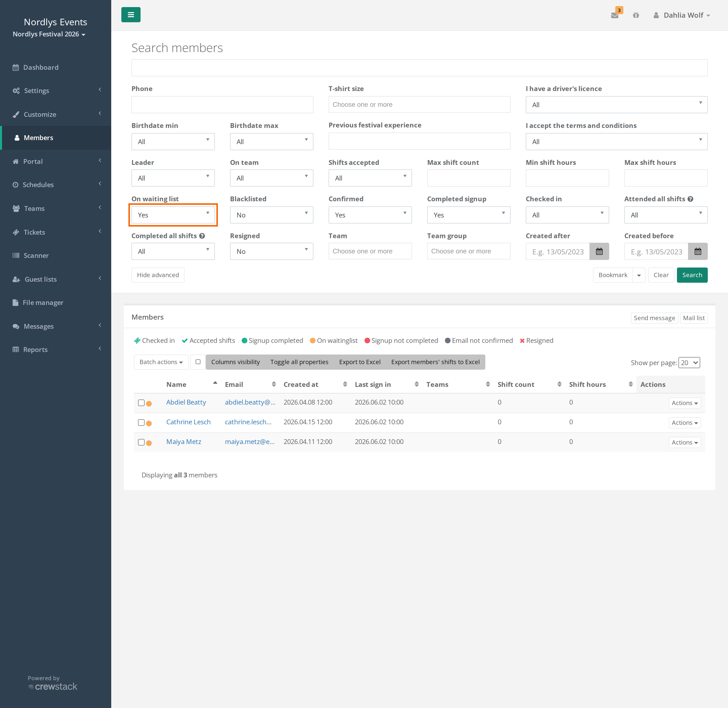Click Clear filters button
The height and width of the screenshot is (708, 728).
coord(661,275)
